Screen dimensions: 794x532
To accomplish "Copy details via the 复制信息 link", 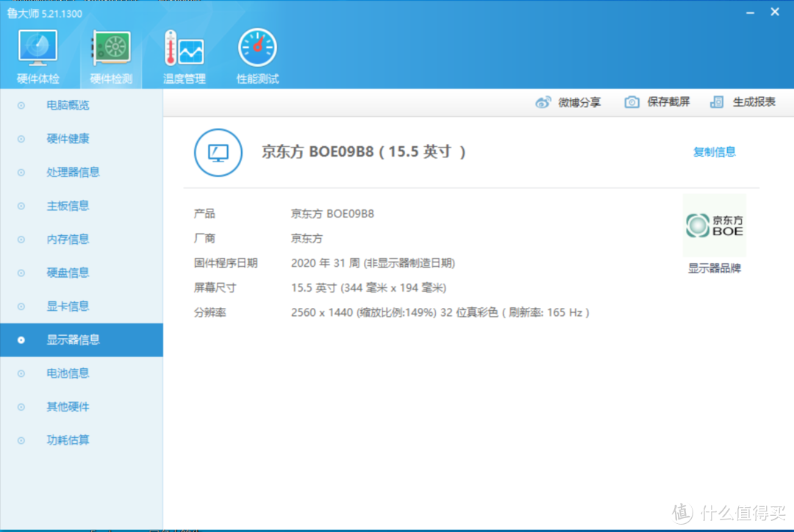I will [x=714, y=152].
